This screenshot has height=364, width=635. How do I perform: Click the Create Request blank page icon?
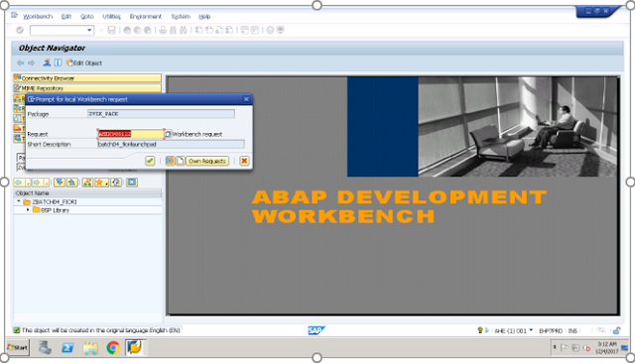(181, 161)
